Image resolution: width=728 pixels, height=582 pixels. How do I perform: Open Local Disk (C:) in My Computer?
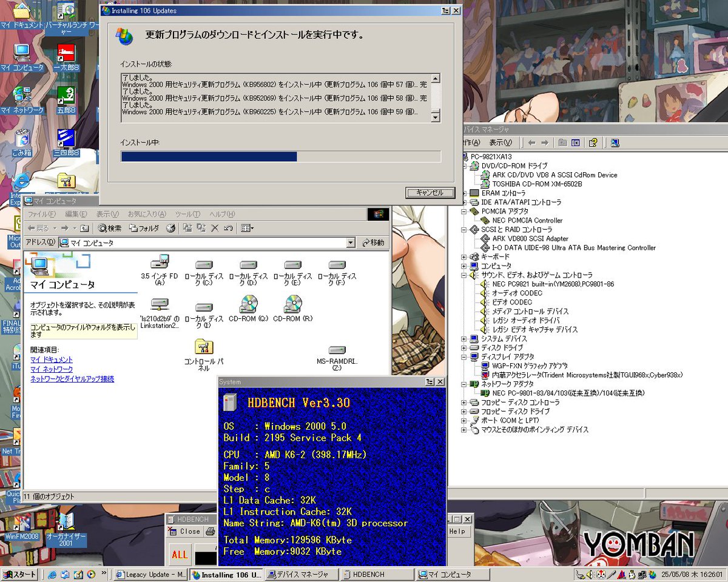point(204,272)
